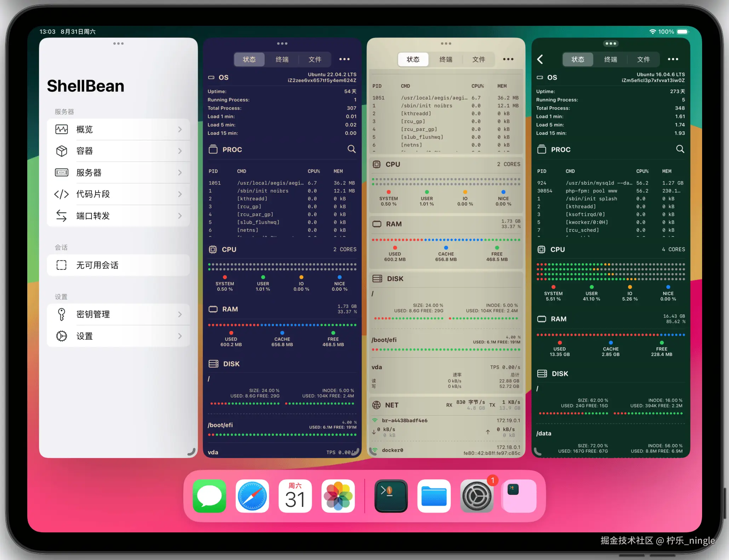Open more options in beige window toolbar
This screenshot has height=560, width=729.
[508, 59]
